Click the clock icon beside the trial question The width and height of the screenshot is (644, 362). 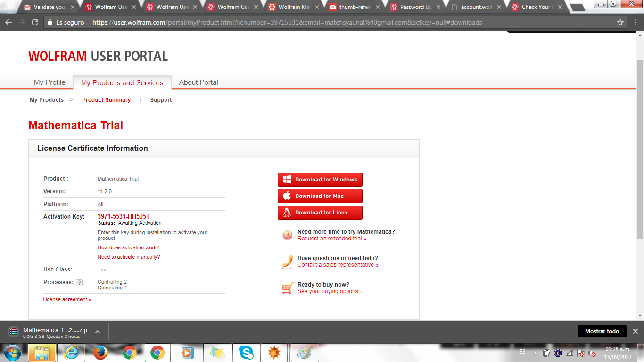click(x=288, y=235)
